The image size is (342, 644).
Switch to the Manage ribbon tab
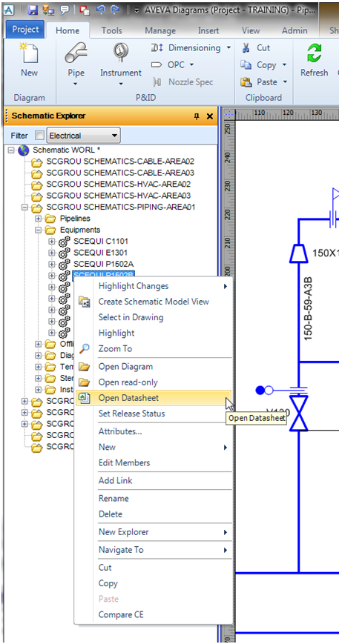pos(160,30)
